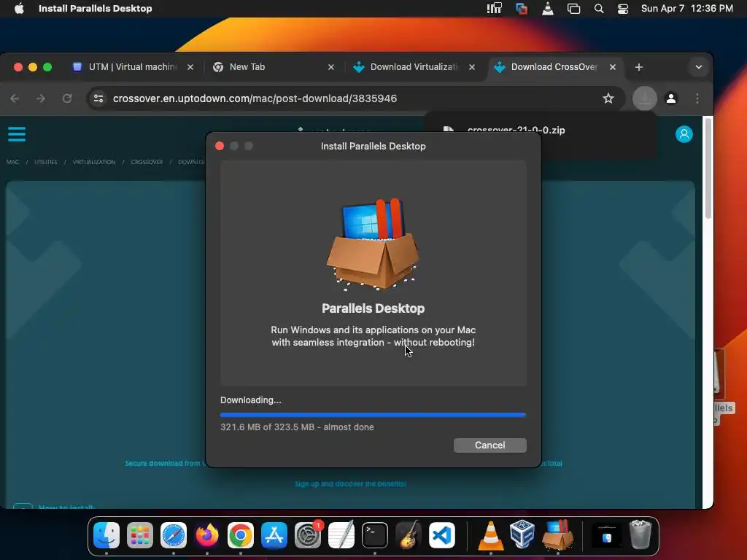The width and height of the screenshot is (747, 560).
Task: Open Install Parallels Desktop menu bar item
Action: pyautogui.click(x=96, y=9)
